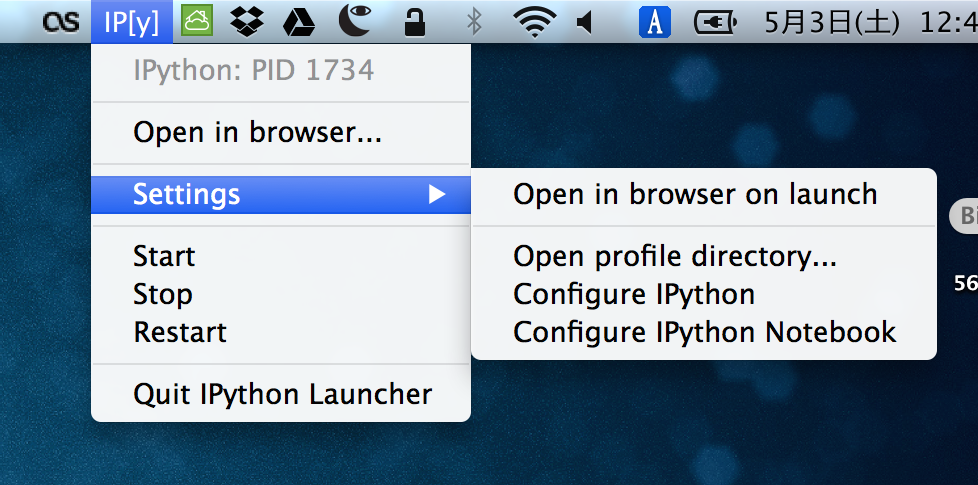Open the Wi-Fi status menu
Screen dimensions: 978x485
coord(535,24)
